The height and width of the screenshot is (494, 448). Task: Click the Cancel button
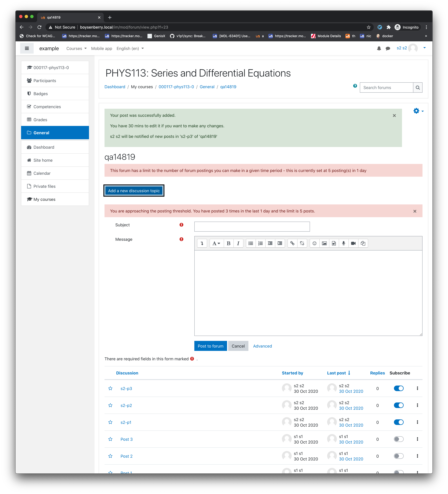pos(238,346)
